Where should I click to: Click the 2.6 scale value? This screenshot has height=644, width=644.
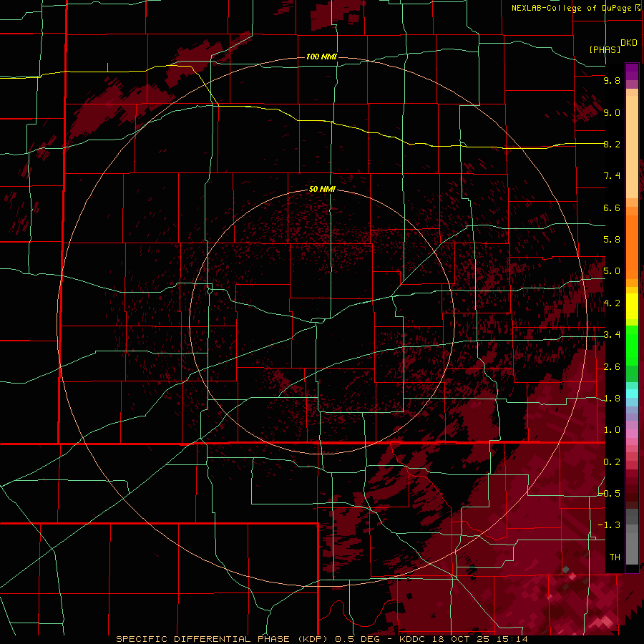pyautogui.click(x=612, y=367)
